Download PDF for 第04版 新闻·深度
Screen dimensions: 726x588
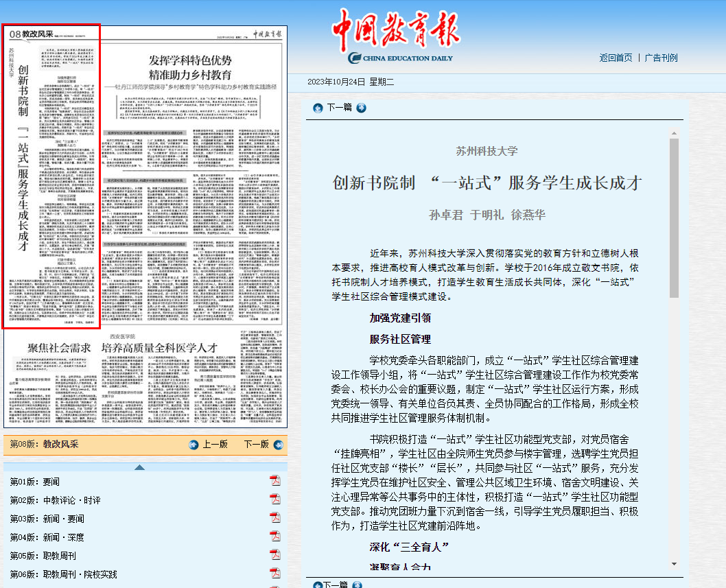275,537
